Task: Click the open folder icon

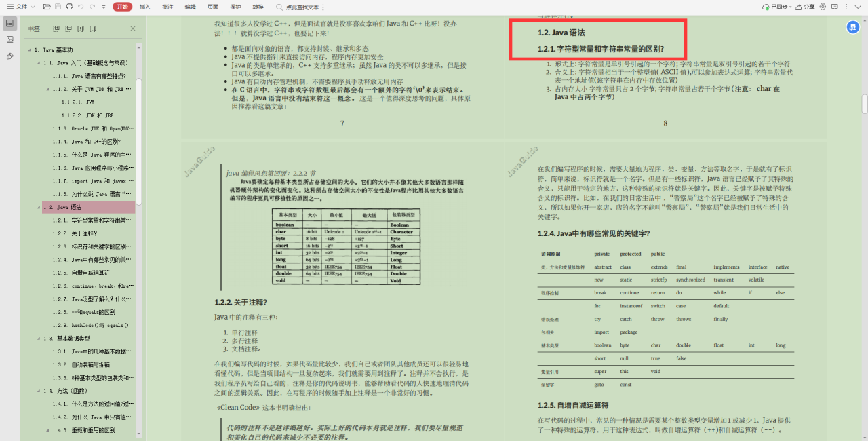Action: (47, 7)
